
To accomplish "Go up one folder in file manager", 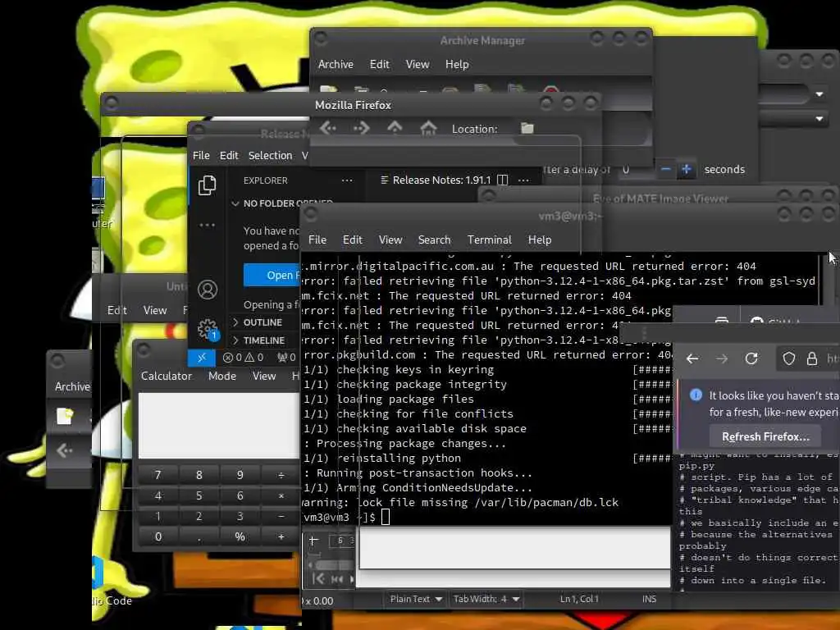I will click(x=395, y=127).
